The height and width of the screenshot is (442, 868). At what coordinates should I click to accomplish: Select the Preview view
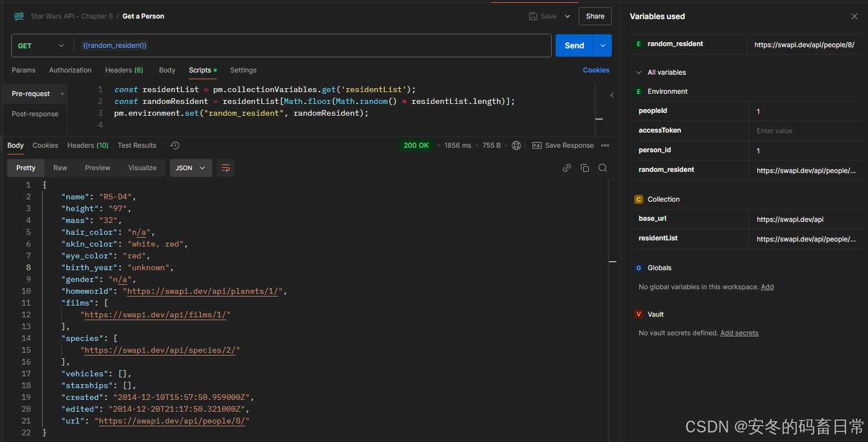tap(98, 168)
